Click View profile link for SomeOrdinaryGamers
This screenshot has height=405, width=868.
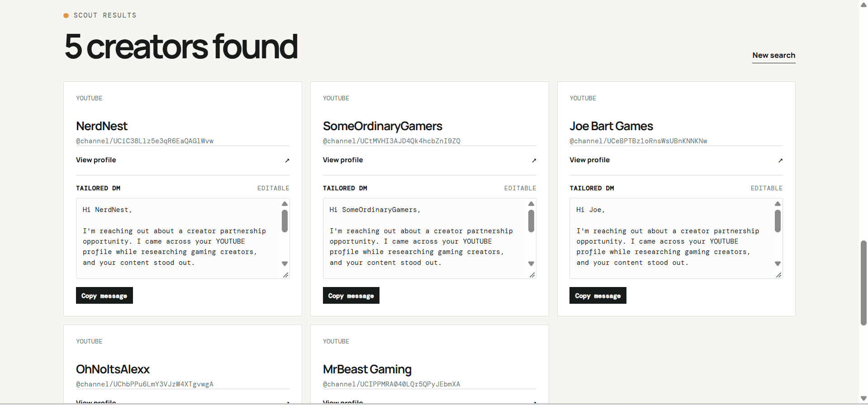pyautogui.click(x=343, y=160)
